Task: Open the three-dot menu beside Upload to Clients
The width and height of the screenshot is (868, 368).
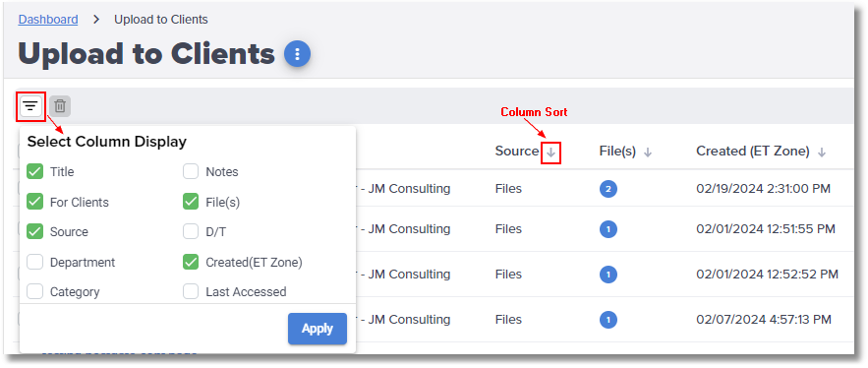Action: [x=297, y=54]
